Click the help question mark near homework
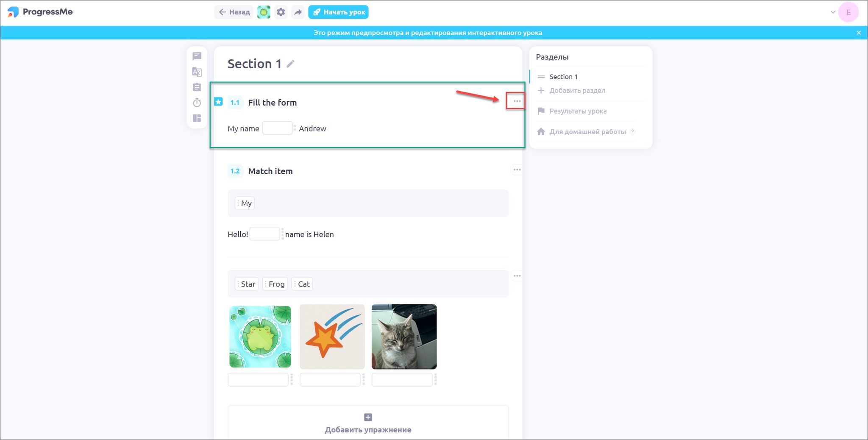Screen dimensions: 868x440 pos(632,131)
